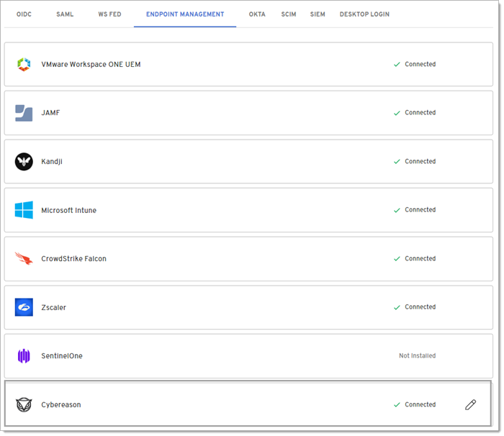Open the Desktop Login tab
The height and width of the screenshot is (436, 504).
coord(364,14)
